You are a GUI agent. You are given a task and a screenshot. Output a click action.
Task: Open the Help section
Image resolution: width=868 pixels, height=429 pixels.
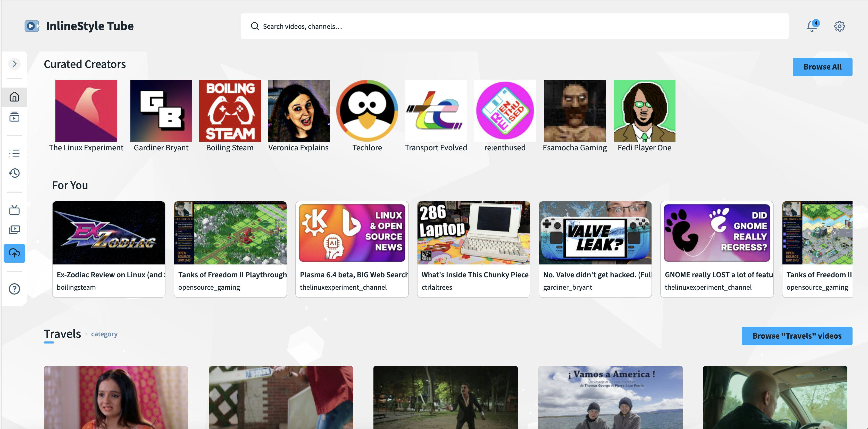click(x=14, y=289)
